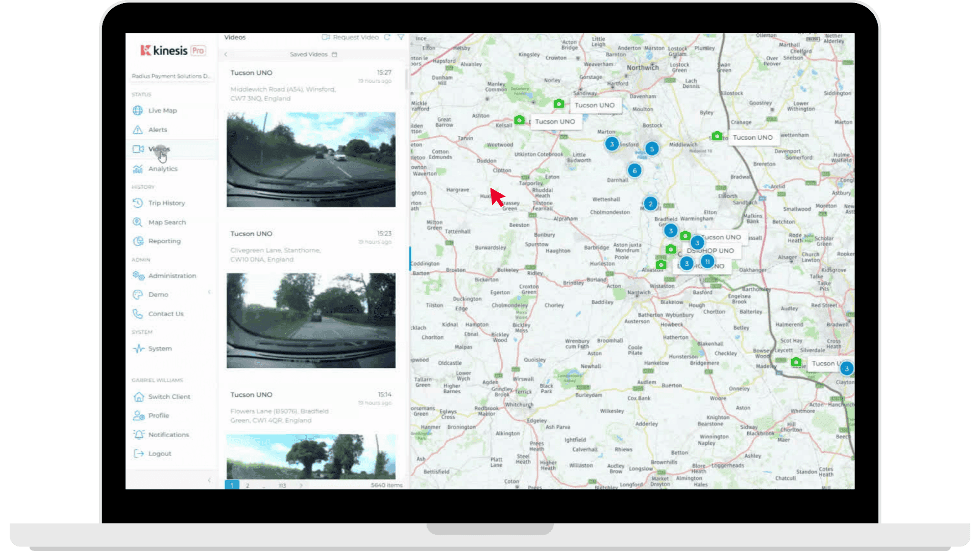The width and height of the screenshot is (980, 551).
Task: Click green camera marker beside Tucson UNO near Kelsall
Action: click(519, 120)
